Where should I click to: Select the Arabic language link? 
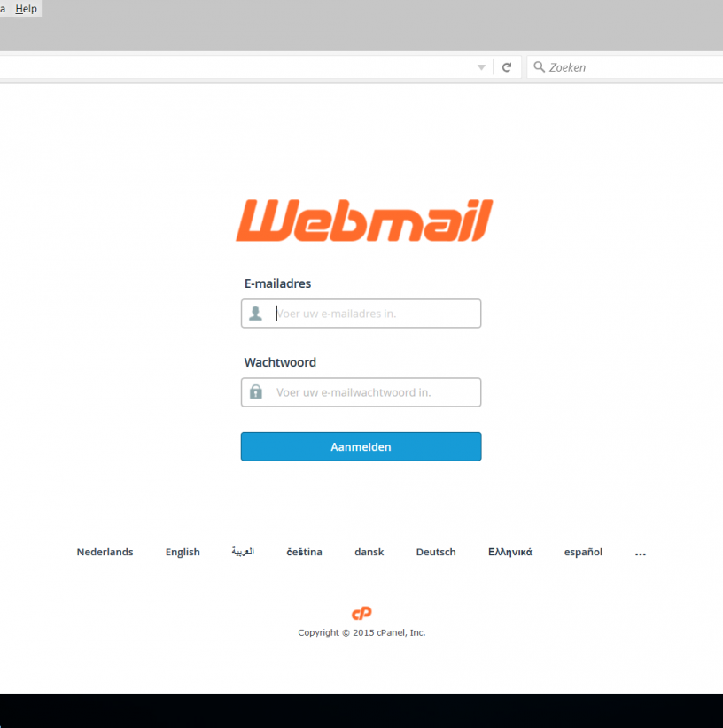(x=243, y=552)
